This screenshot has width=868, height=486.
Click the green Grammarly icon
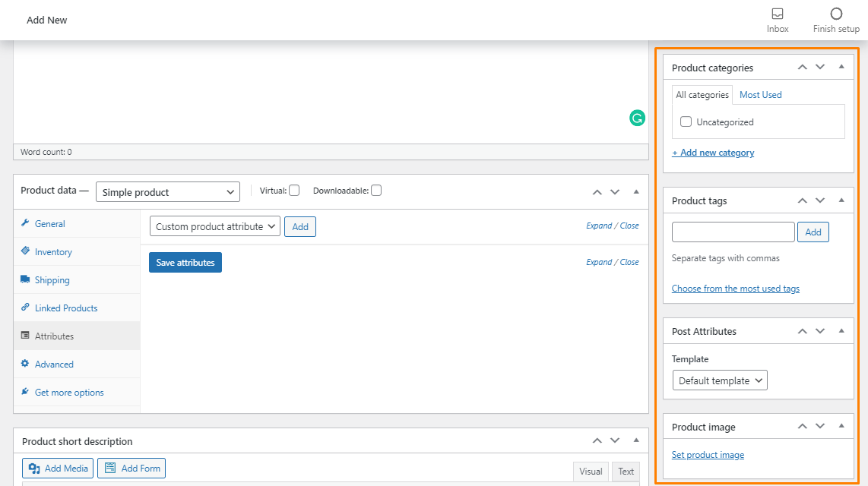637,118
